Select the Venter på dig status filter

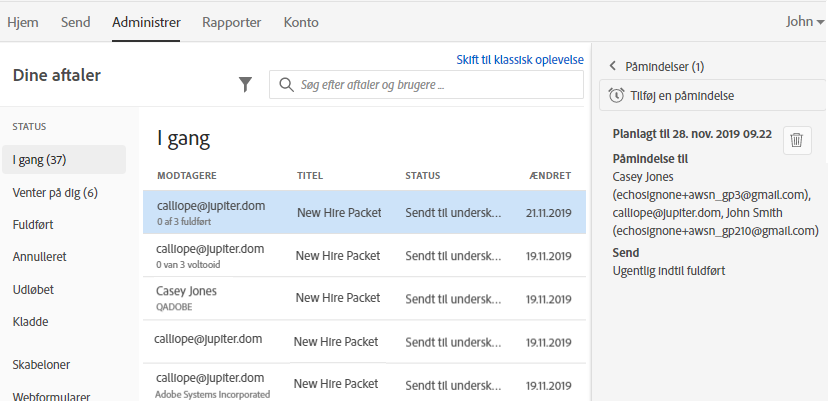pyautogui.click(x=55, y=192)
